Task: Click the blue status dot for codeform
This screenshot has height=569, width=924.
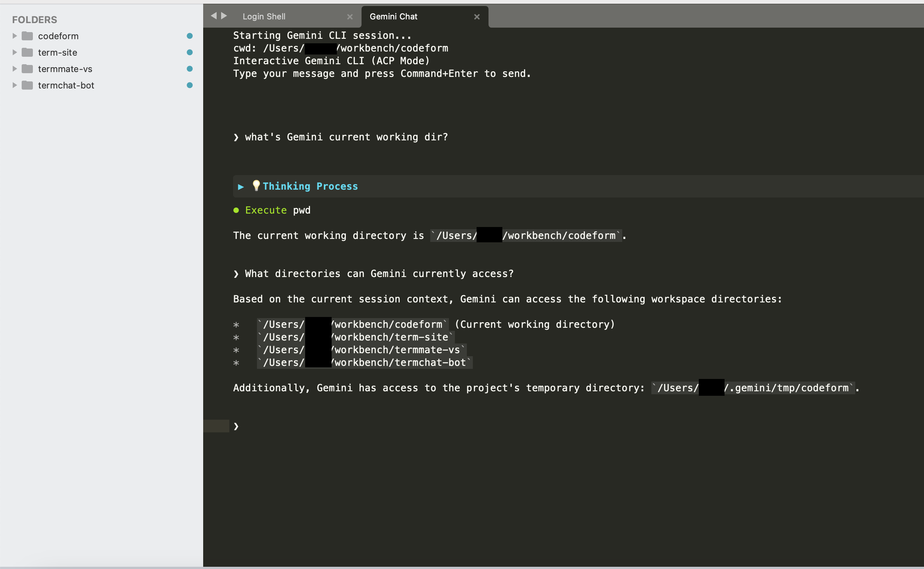Action: pyautogui.click(x=190, y=36)
